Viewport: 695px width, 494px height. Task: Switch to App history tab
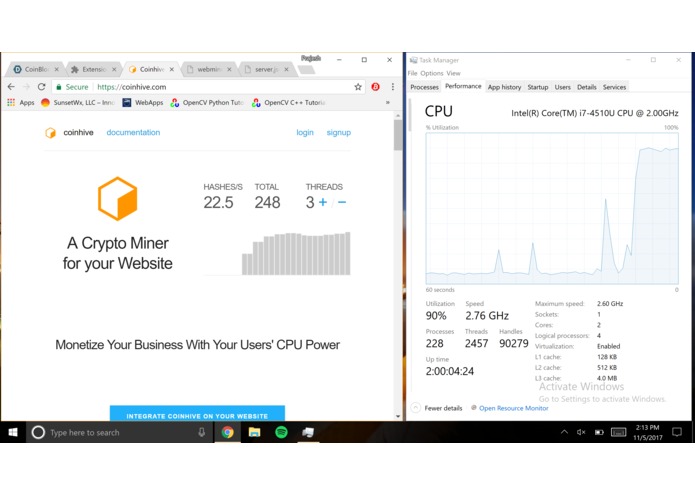[504, 87]
